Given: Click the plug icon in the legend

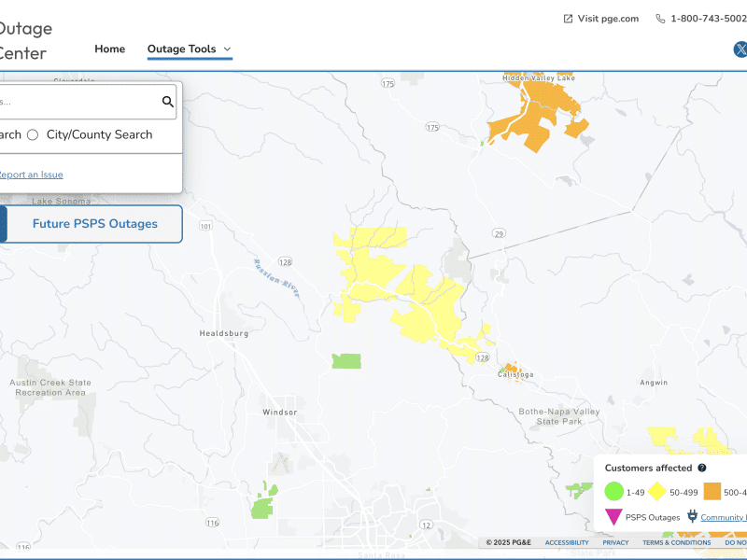Looking at the screenshot, I should point(692,516).
